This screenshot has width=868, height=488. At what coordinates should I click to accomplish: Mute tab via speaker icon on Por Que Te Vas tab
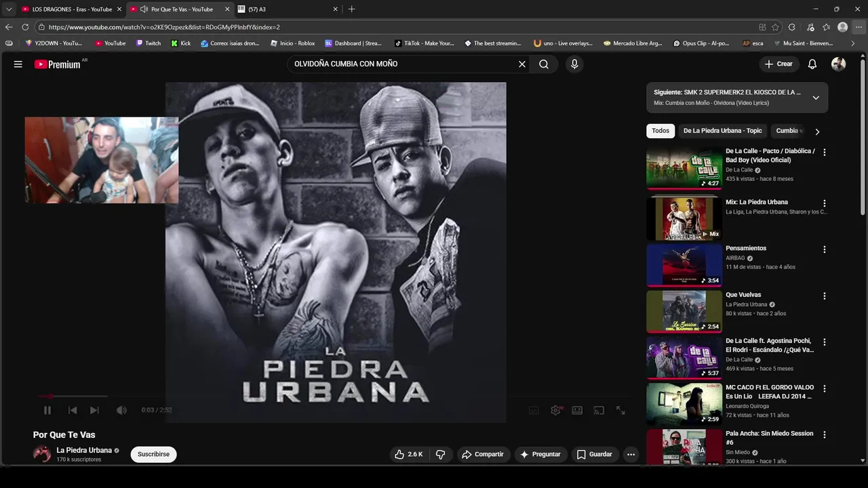[x=144, y=9]
